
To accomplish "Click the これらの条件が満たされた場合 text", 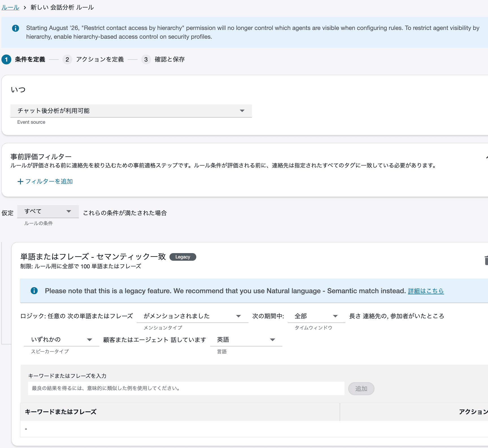I will tap(125, 213).
